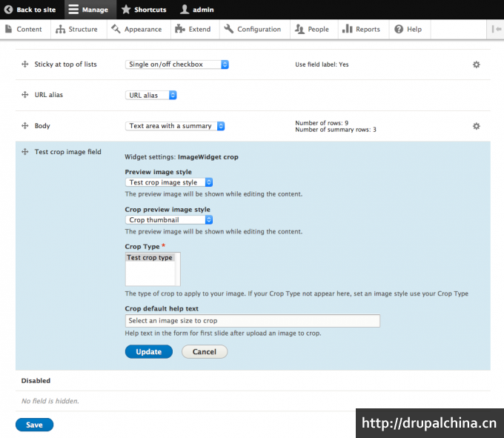Screen dimensions: 504x438
Task: Open the Configuration menu
Action: pyautogui.click(x=253, y=29)
